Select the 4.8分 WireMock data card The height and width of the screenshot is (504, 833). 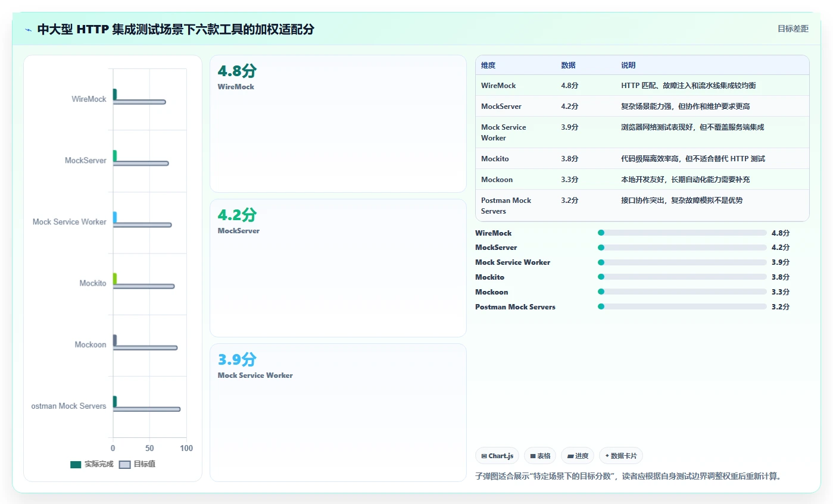pos(338,124)
